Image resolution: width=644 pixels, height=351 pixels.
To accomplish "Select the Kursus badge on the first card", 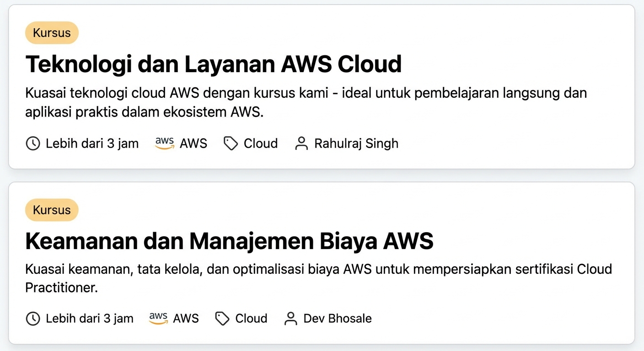I will (x=52, y=32).
